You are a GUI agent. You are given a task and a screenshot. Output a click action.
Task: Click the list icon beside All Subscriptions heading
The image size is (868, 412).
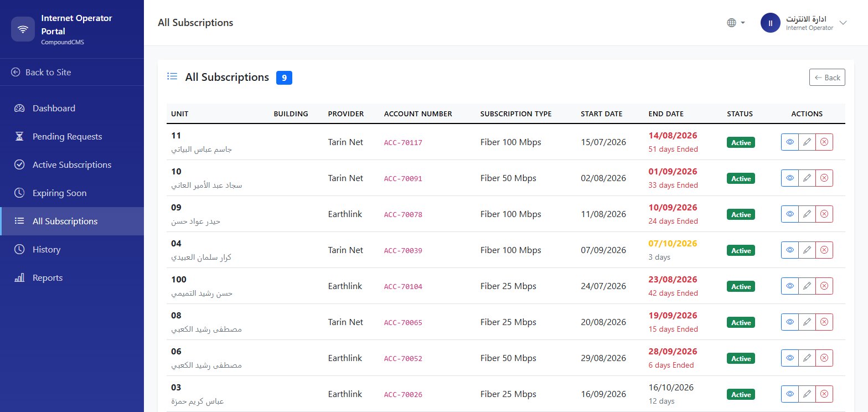pyautogui.click(x=172, y=76)
